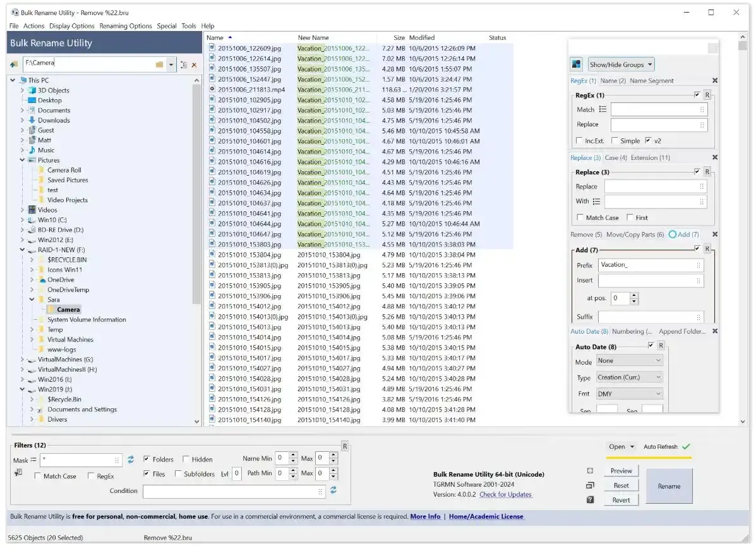Click the Preview button
756x548 pixels.
[621, 471]
